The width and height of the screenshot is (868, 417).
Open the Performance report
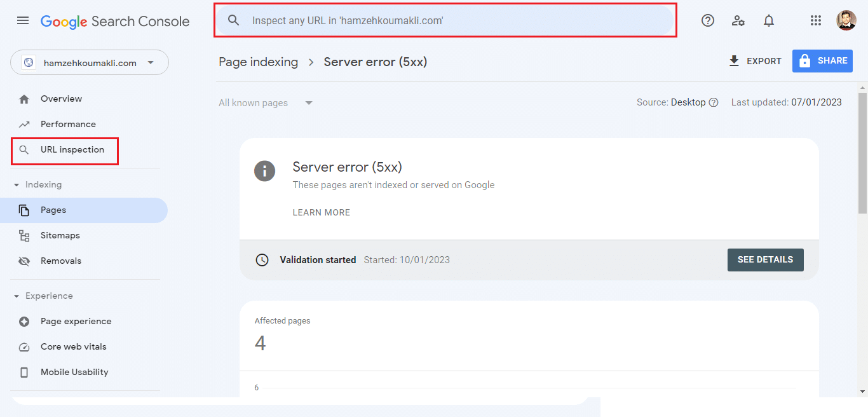pyautogui.click(x=68, y=124)
